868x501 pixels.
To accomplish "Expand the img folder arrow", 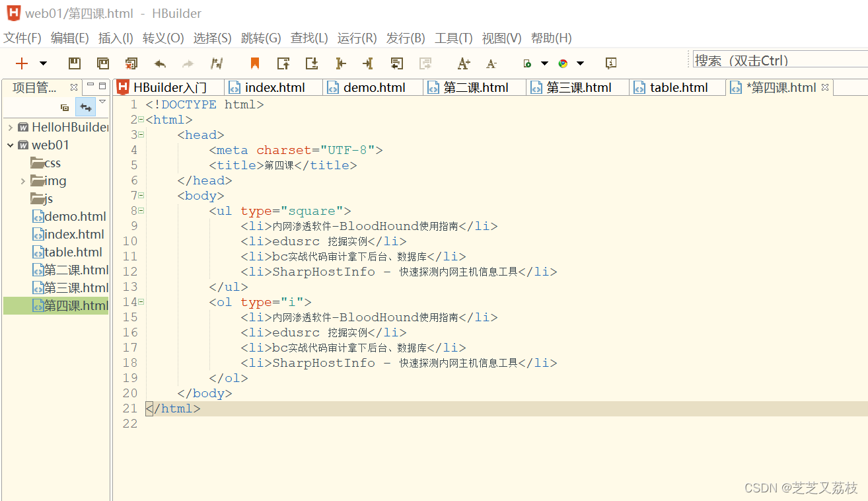I will 23,180.
